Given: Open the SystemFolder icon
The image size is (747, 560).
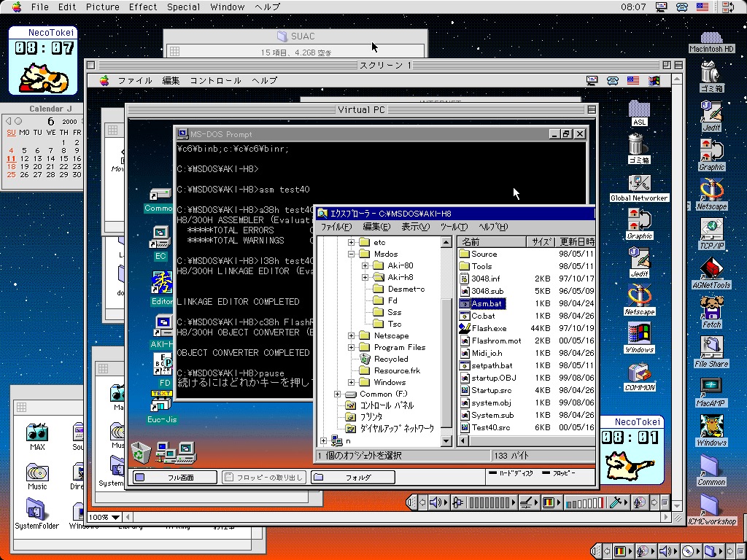Looking at the screenshot, I should coord(36,514).
